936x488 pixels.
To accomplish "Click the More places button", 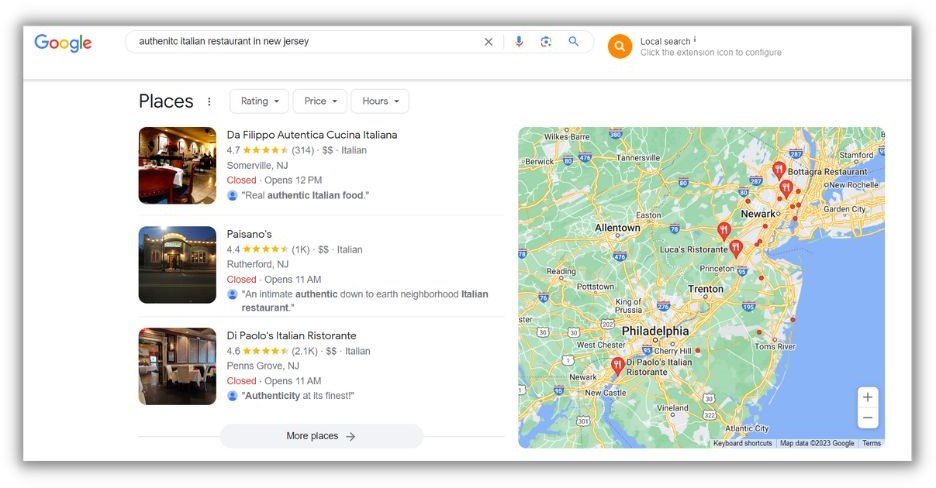I will click(x=321, y=436).
